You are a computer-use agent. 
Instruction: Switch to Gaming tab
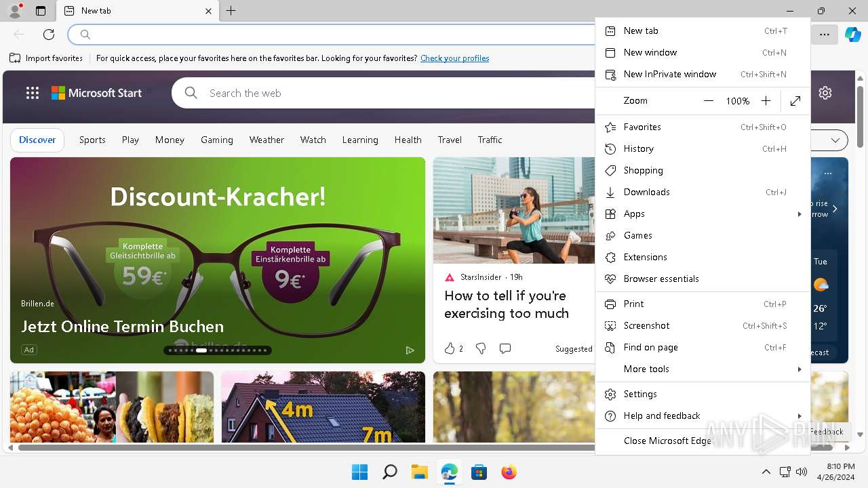[x=217, y=140]
